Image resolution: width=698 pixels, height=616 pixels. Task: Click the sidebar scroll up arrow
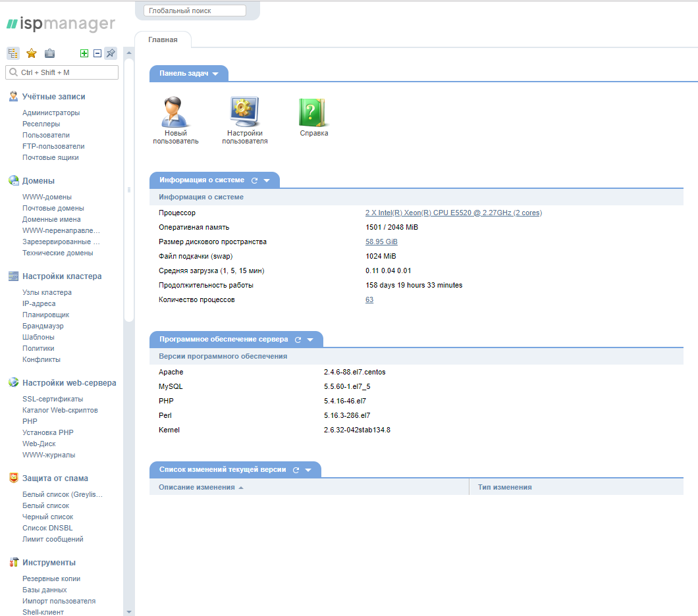129,53
